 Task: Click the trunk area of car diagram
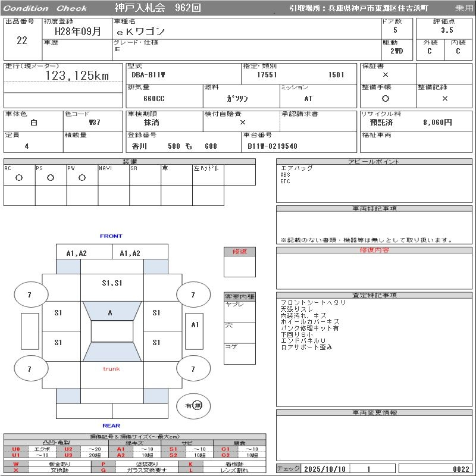tap(111, 369)
